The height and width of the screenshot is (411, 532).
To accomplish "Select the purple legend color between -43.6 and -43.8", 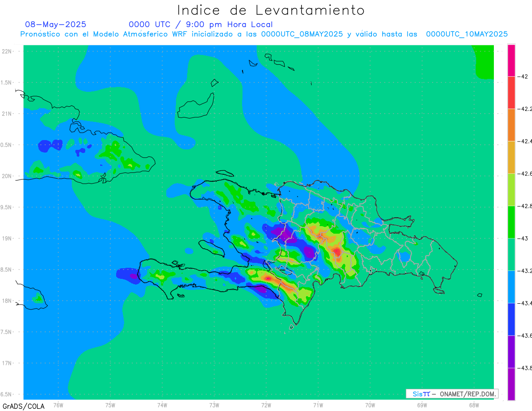I will [x=511, y=352].
